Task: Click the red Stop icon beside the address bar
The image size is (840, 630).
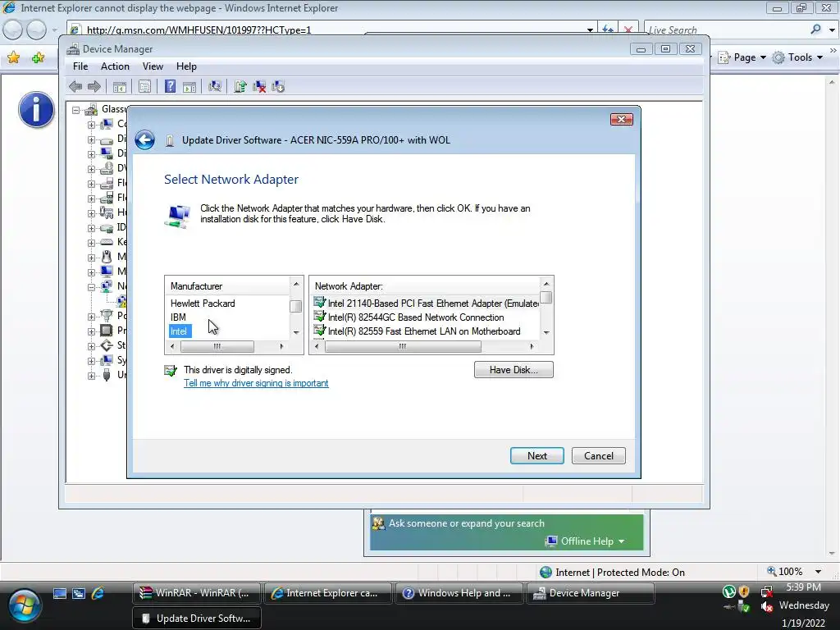Action: (628, 30)
